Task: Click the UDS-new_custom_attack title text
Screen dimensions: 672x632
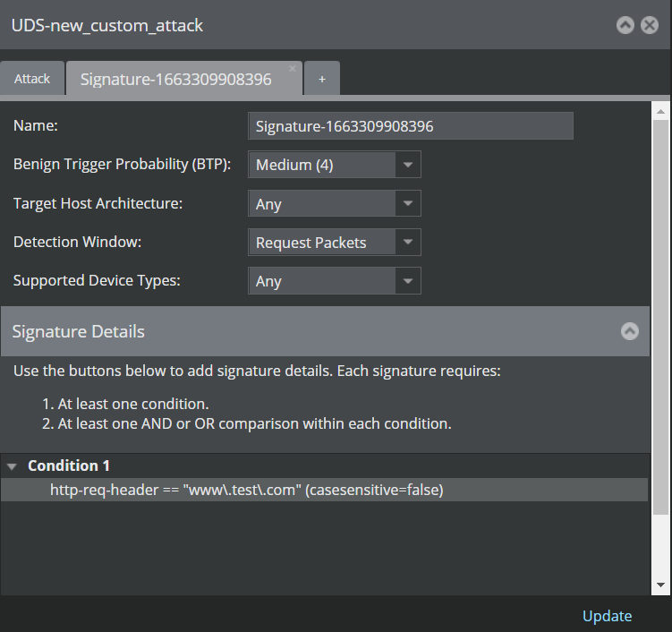Action: pos(107,26)
